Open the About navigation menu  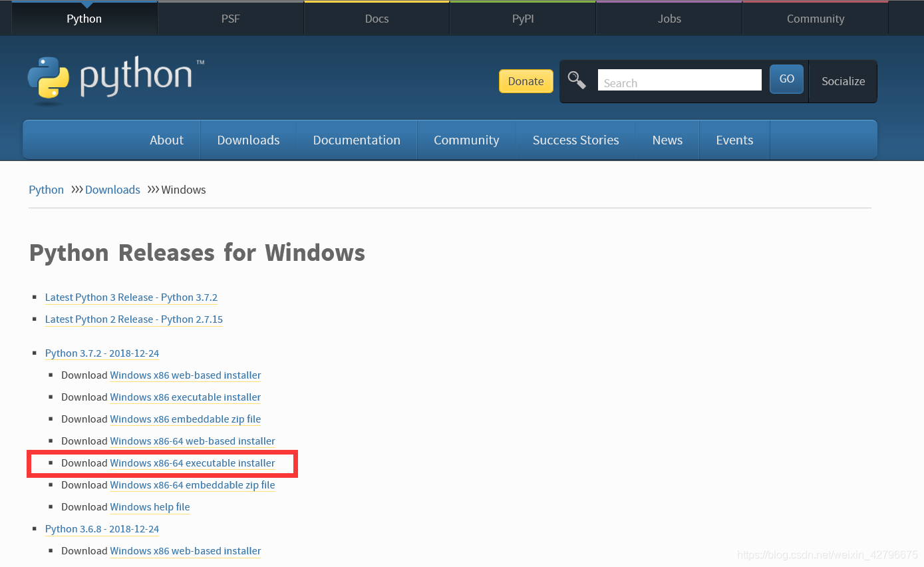pyautogui.click(x=166, y=140)
